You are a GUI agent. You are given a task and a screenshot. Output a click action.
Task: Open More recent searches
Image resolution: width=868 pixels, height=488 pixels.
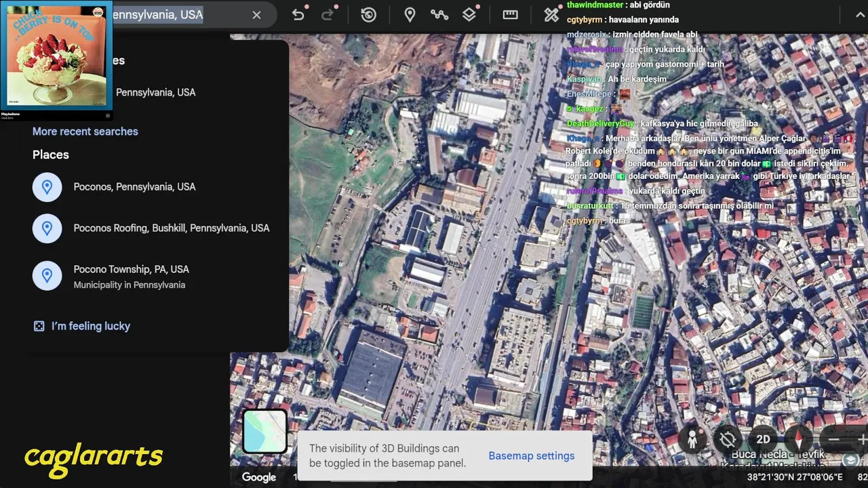coord(85,131)
